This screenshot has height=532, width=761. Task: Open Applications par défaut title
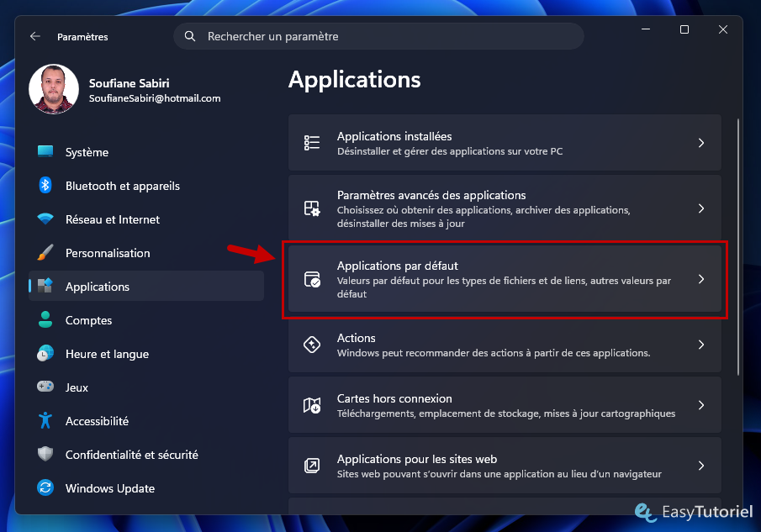click(398, 266)
